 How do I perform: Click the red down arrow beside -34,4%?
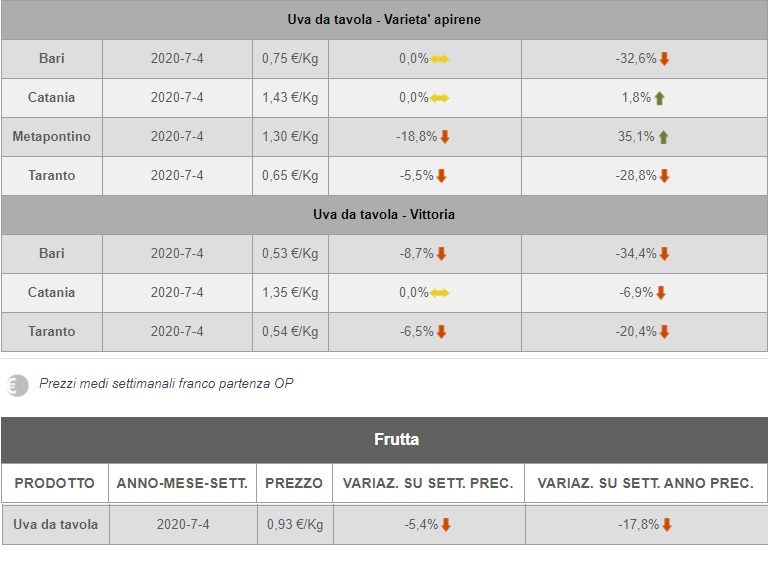[664, 254]
